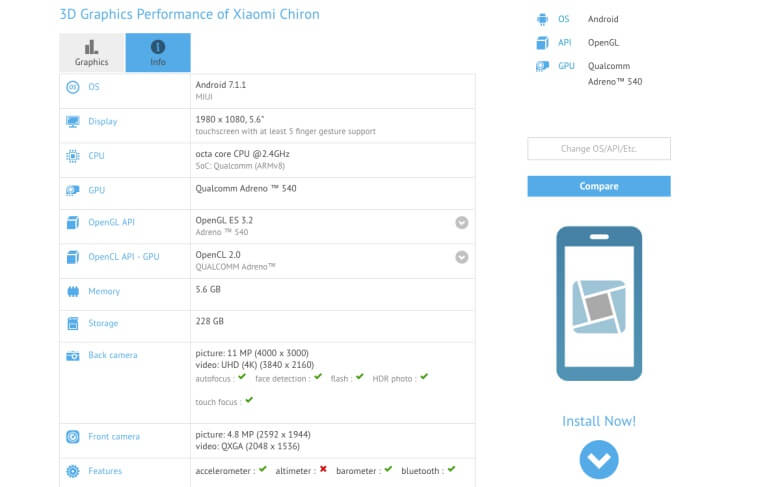Click the '1980 x 1080, 5.6"' display value
Viewport: 780px width, 487px height.
coord(230,119)
